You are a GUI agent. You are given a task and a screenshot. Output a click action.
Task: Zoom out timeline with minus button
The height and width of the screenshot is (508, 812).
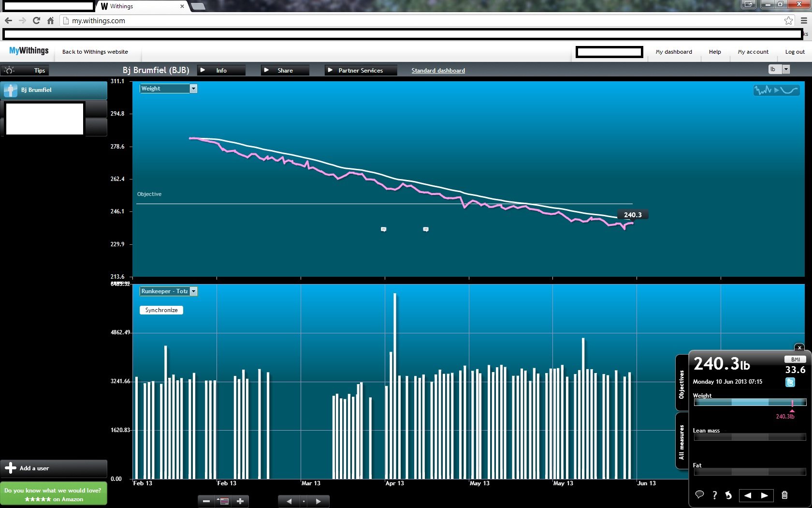tap(206, 501)
